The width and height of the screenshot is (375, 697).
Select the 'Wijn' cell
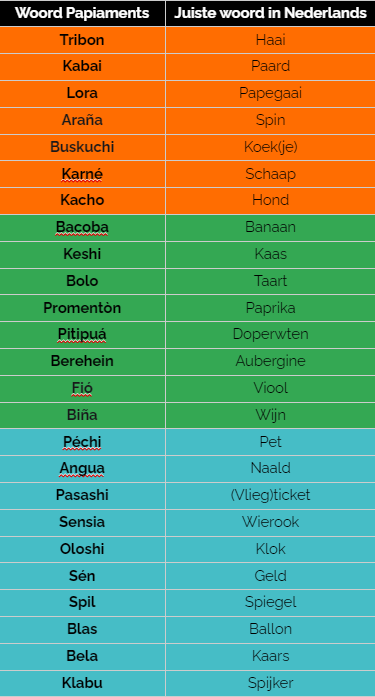[271, 415]
